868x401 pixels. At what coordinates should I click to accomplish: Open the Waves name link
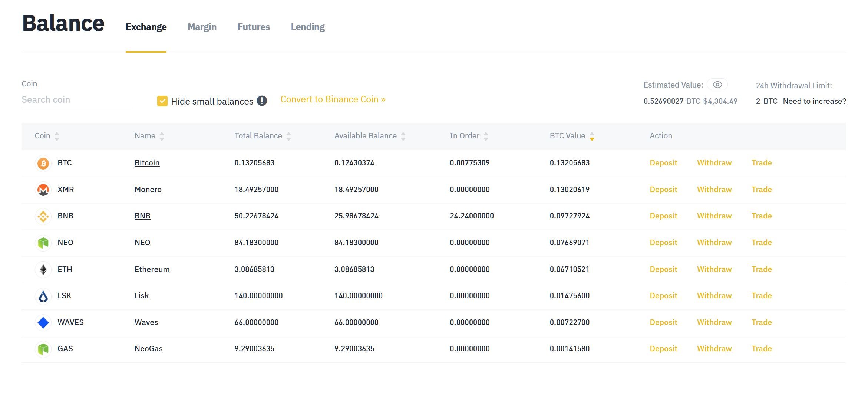[146, 322]
